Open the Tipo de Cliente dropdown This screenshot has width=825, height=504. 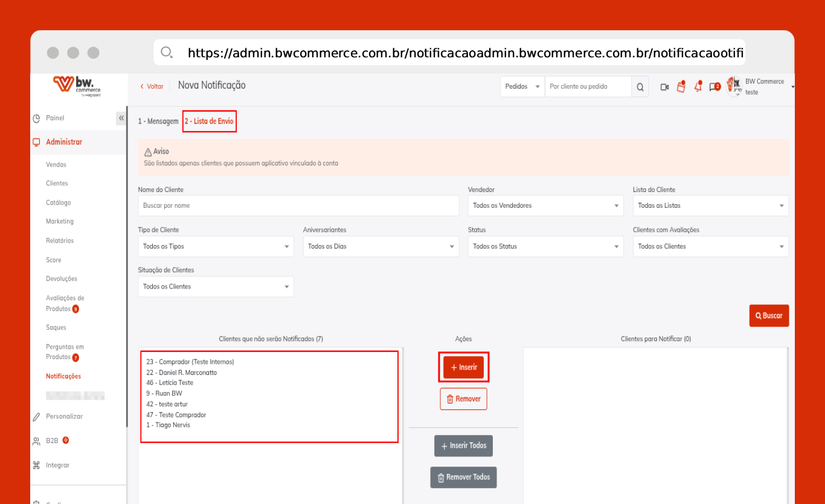(216, 246)
